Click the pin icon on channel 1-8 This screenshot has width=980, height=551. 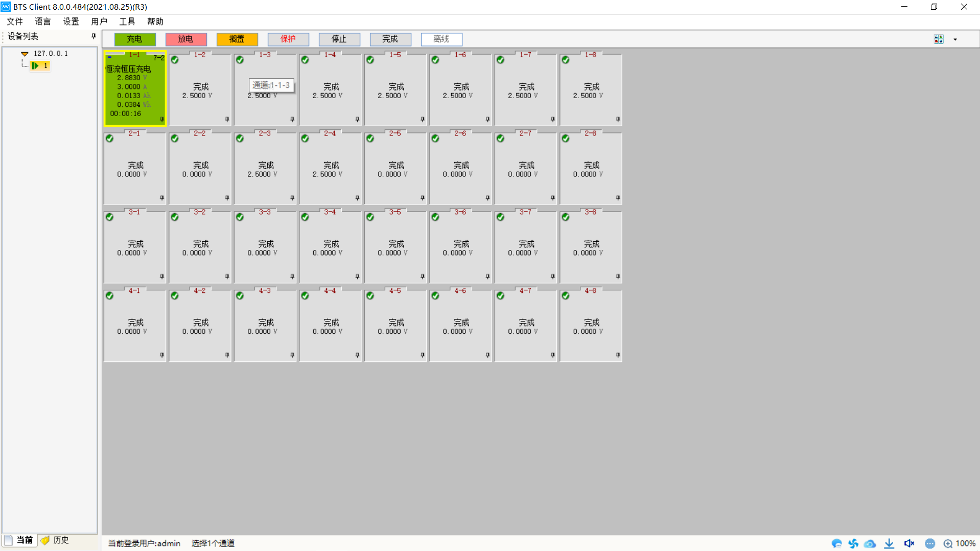click(x=618, y=119)
